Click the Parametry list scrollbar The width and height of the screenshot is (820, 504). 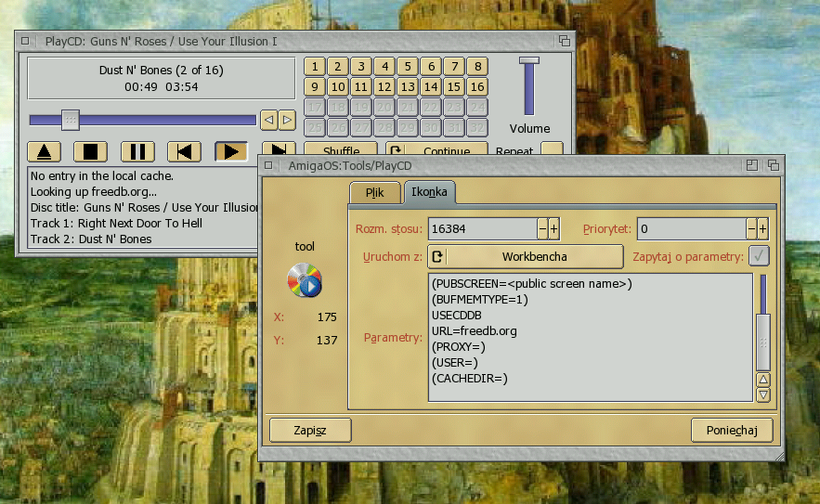tap(763, 322)
